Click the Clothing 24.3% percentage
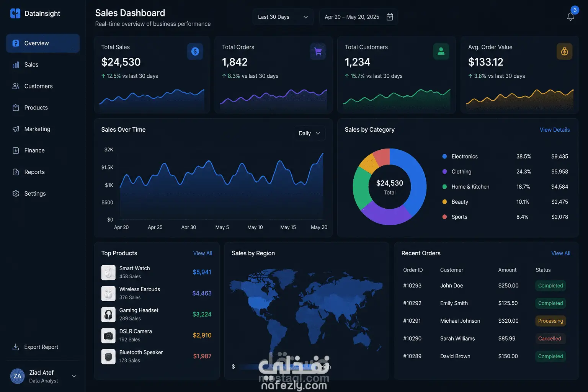 (x=524, y=172)
